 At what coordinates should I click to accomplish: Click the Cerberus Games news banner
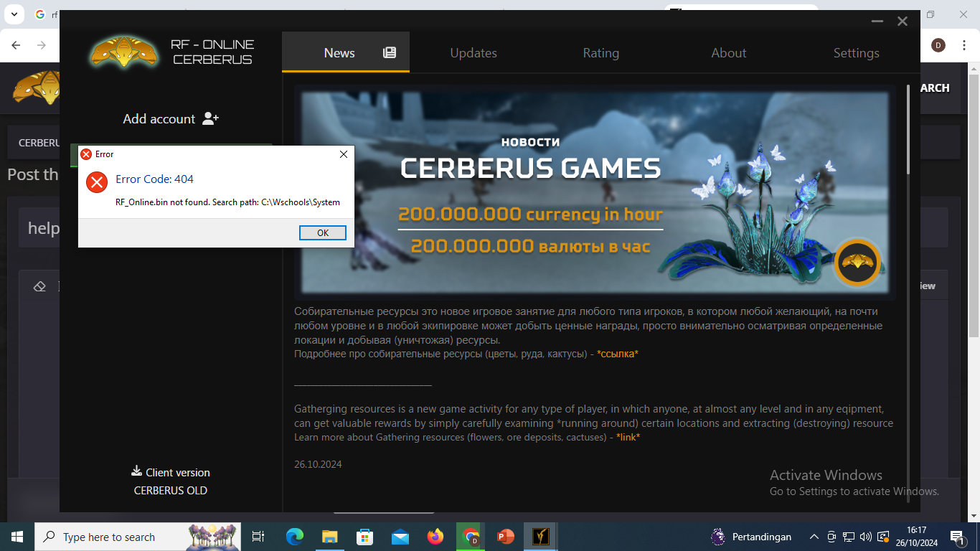(595, 192)
